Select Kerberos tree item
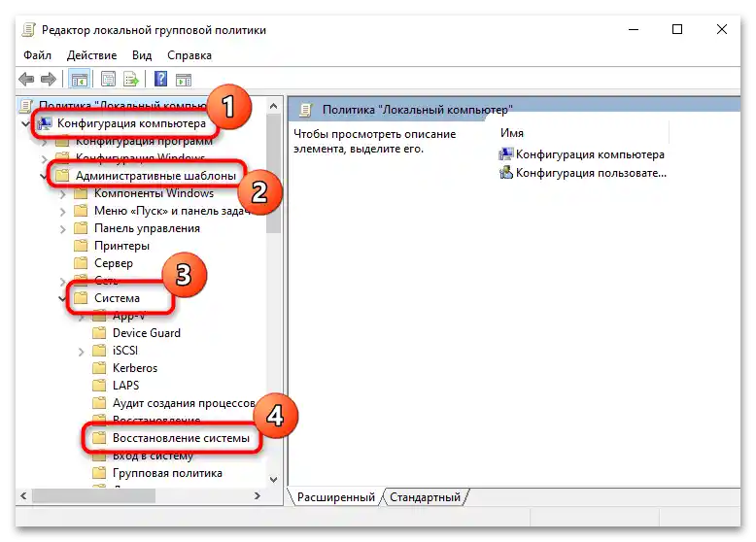 (135, 368)
